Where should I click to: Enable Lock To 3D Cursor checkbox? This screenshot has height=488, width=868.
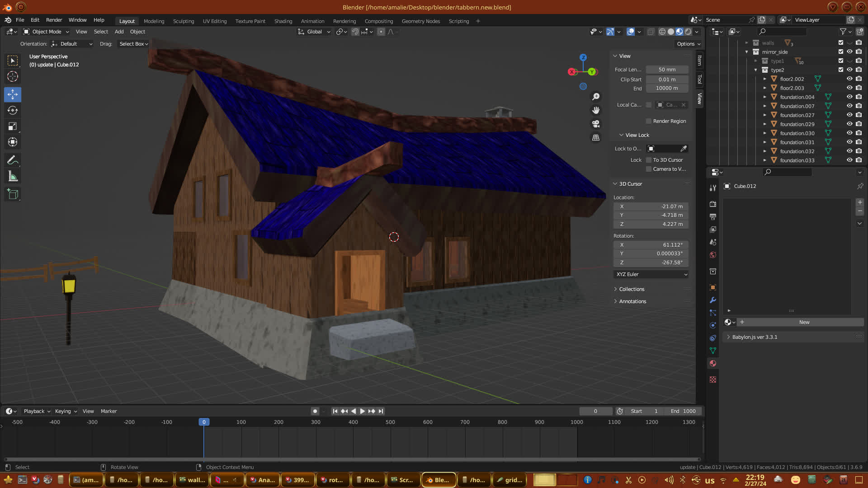(x=649, y=160)
